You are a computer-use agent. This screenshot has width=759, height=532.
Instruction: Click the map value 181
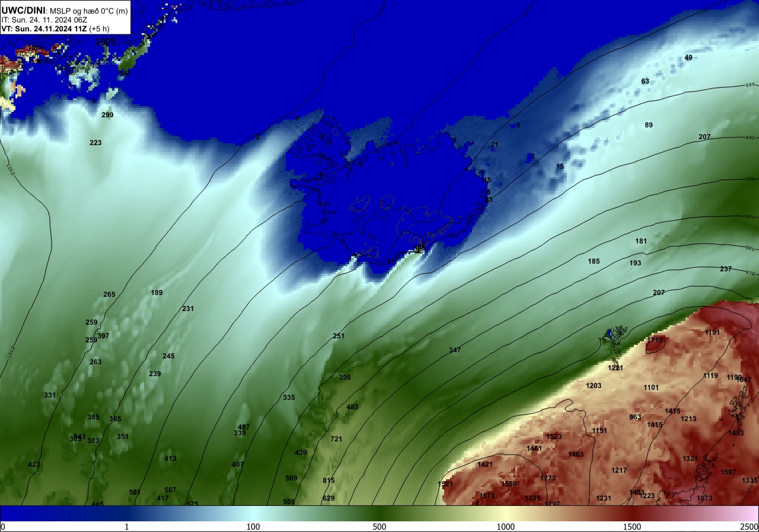[x=641, y=241]
